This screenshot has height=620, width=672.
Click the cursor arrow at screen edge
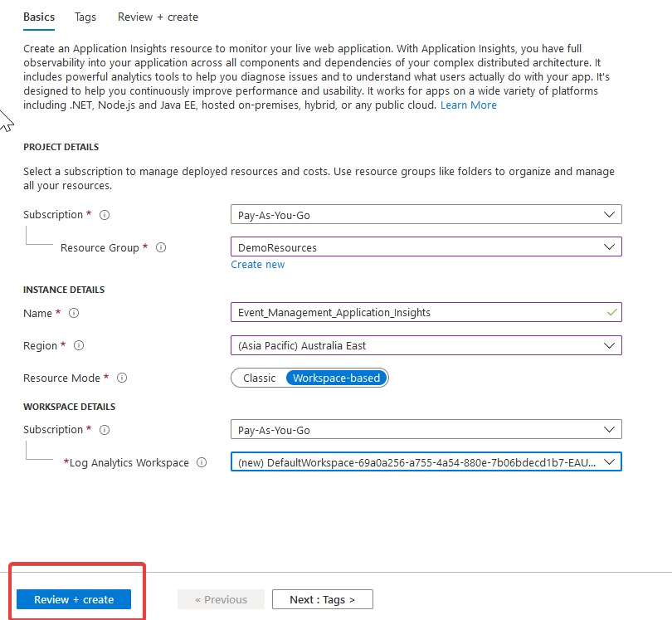(7, 120)
